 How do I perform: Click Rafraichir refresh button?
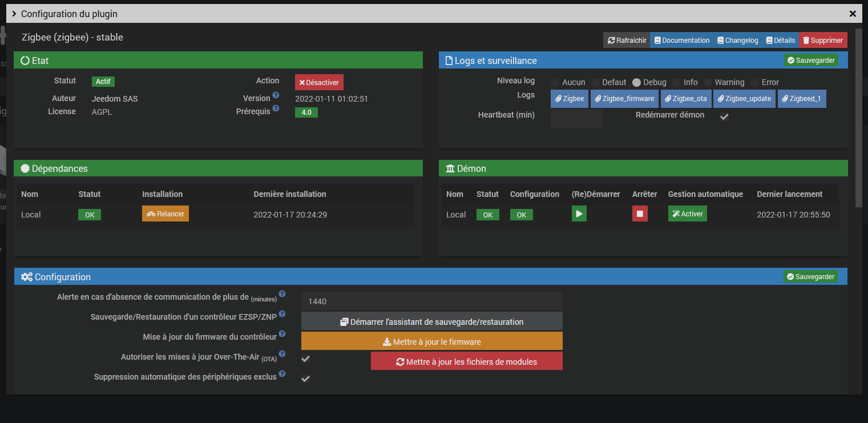pos(627,41)
